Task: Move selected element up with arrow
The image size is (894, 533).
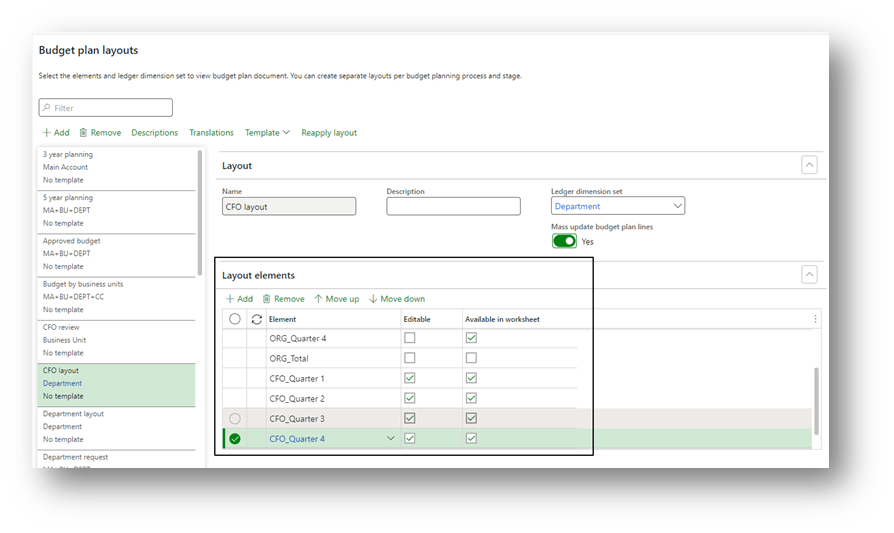Action: tap(319, 299)
